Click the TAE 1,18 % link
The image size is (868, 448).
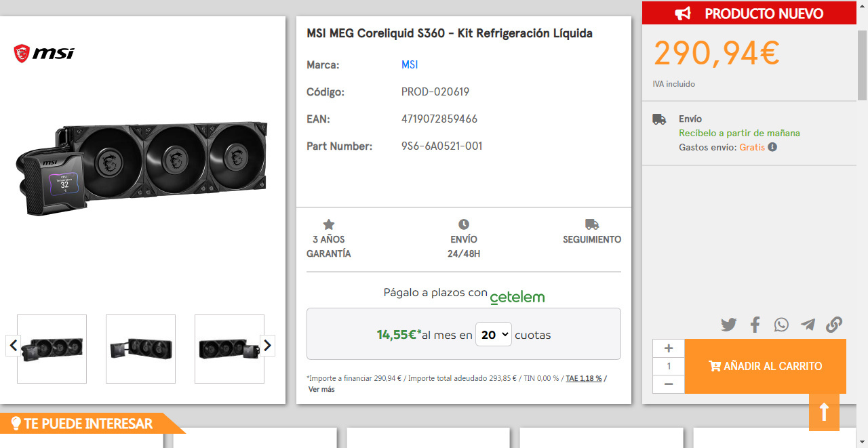(x=583, y=378)
